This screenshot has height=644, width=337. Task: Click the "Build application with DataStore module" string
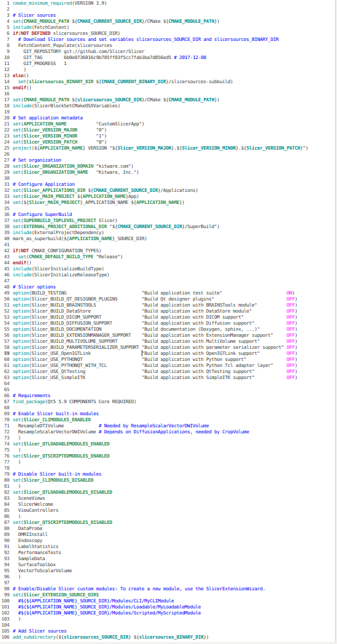197,311
